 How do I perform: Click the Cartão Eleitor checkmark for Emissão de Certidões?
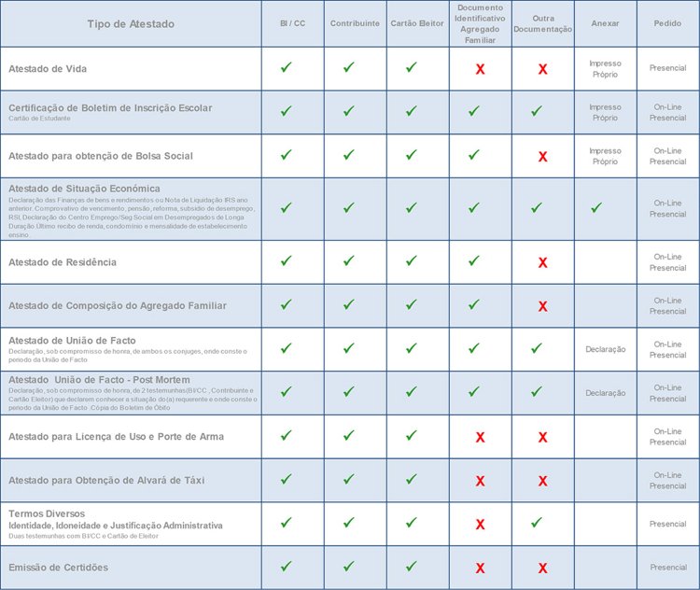point(412,567)
